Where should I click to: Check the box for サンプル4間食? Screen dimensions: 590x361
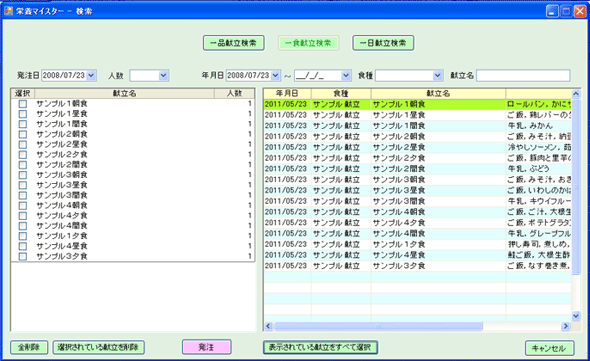pyautogui.click(x=23, y=226)
